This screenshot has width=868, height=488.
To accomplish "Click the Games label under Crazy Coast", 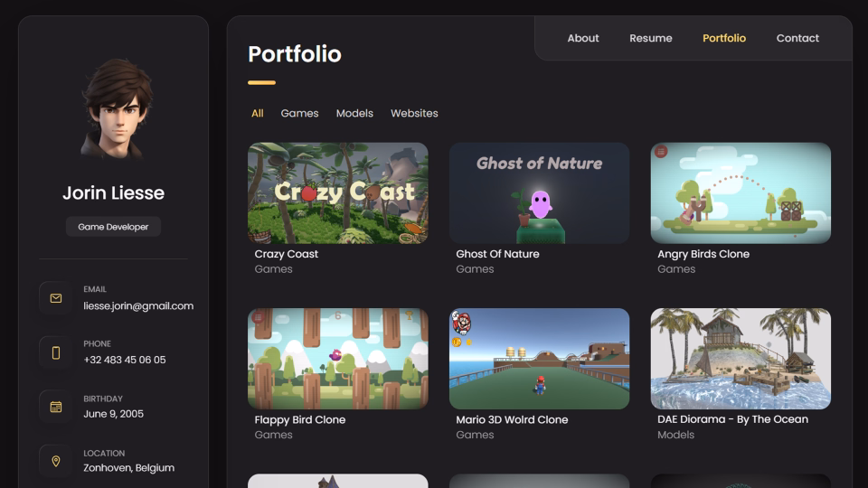I will [x=273, y=269].
